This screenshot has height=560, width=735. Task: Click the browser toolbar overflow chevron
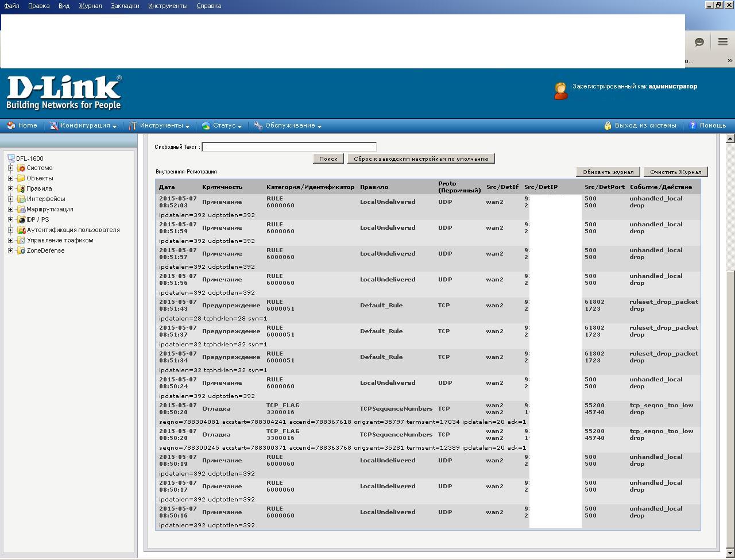point(730,61)
